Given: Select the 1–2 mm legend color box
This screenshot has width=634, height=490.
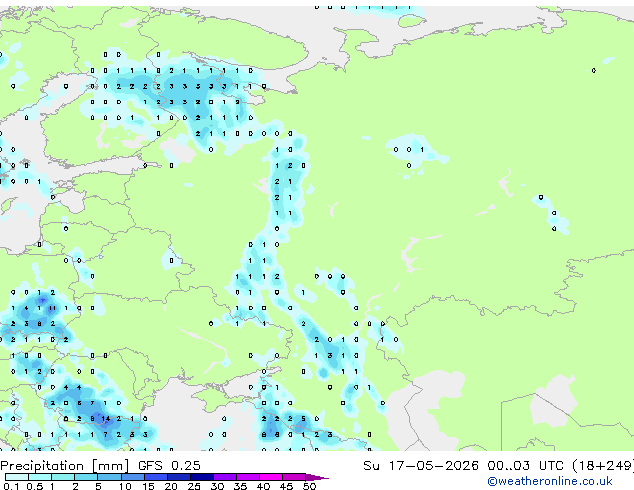Looking at the screenshot, I should click(63, 477).
